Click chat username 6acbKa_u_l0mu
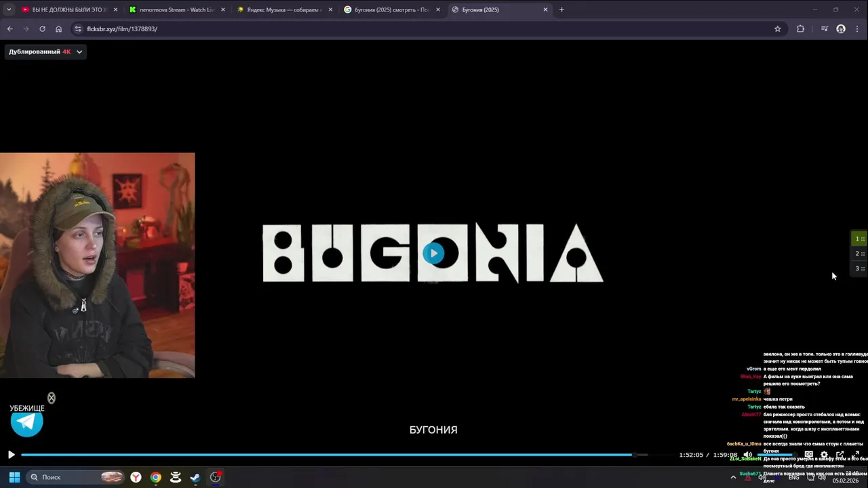Image resolution: width=868 pixels, height=488 pixels. pos(744,444)
